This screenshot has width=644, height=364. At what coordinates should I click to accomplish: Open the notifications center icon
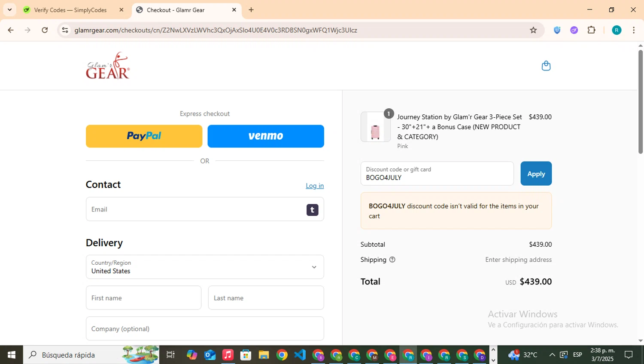point(629,355)
